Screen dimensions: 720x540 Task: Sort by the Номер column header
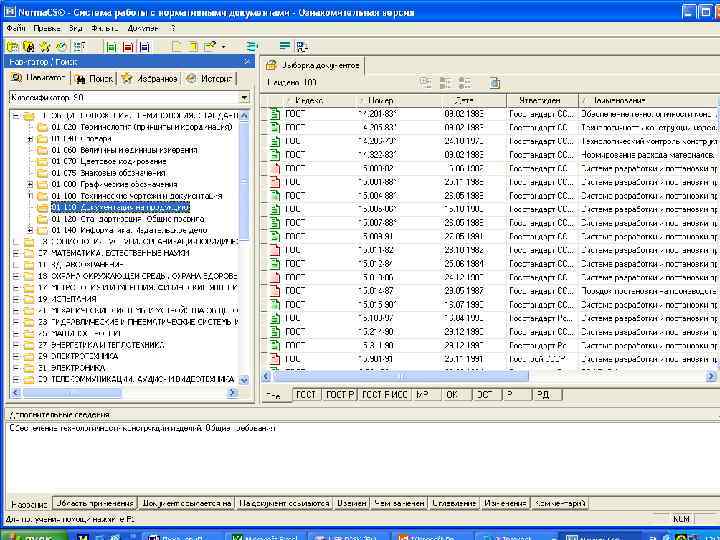[x=398, y=101]
